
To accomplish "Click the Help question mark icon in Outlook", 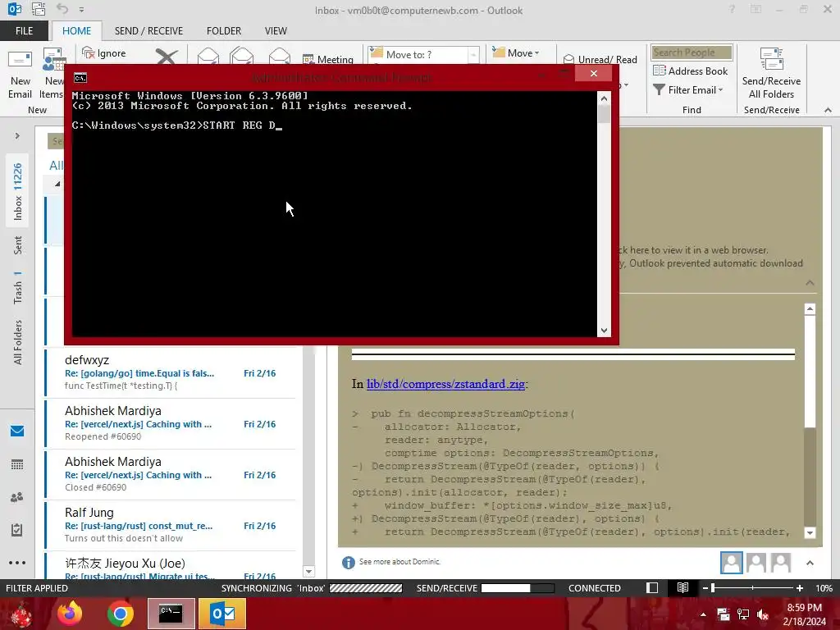I will click(732, 10).
